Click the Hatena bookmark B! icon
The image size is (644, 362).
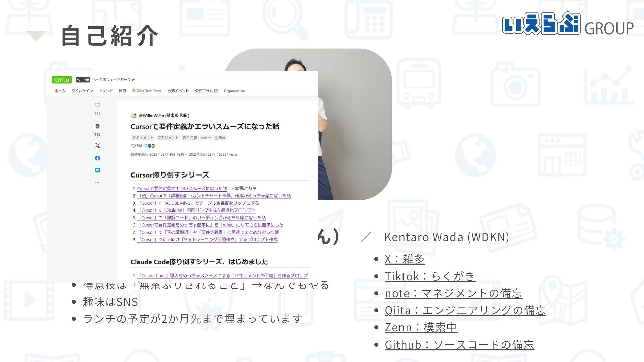coord(97,170)
